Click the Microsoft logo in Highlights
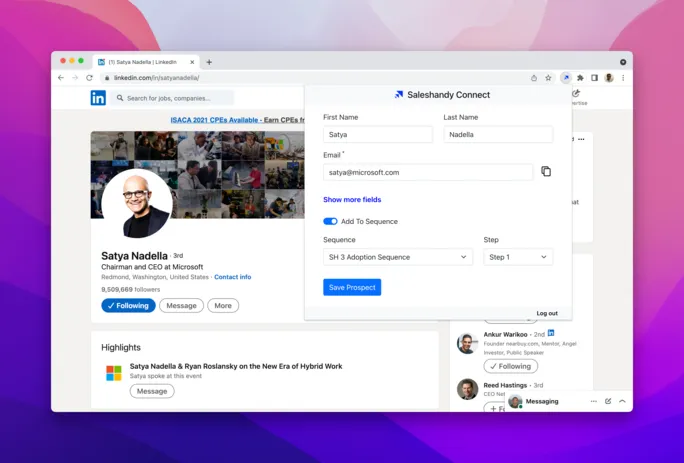Viewport: 684px width, 463px height. (114, 373)
